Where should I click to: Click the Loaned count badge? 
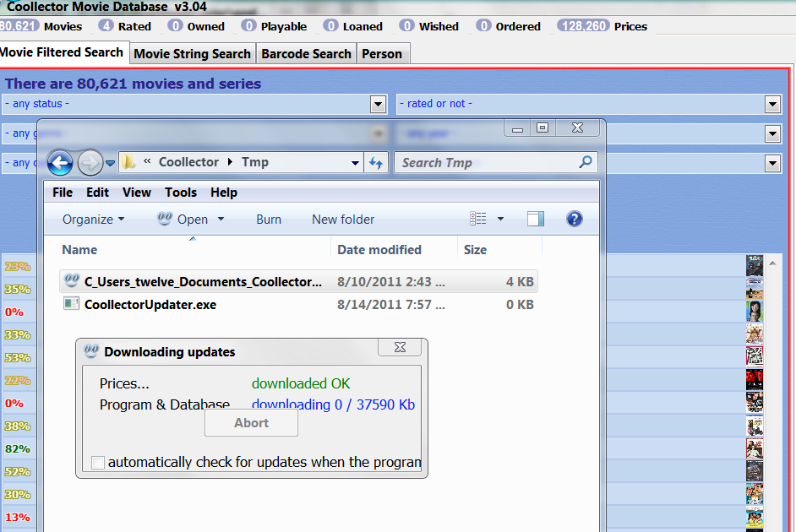330,26
